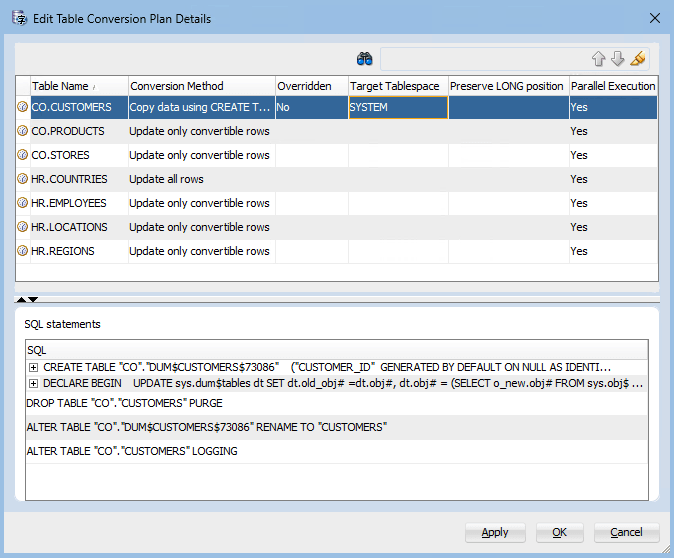Click the highlight marker icon
This screenshot has width=674, height=558.
(637, 58)
